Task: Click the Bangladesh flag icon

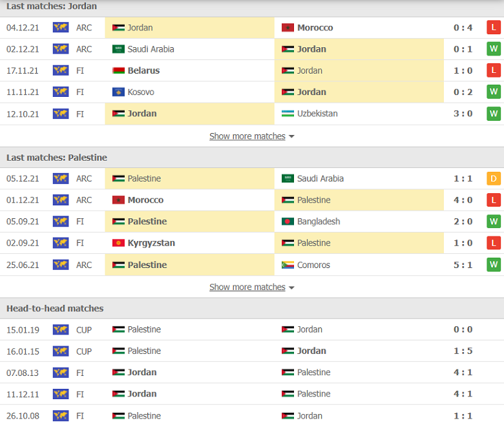Action: tap(288, 222)
